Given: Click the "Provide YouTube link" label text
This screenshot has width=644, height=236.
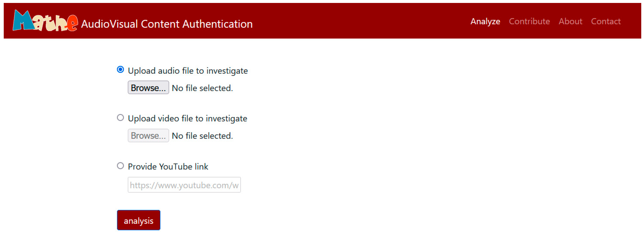Looking at the screenshot, I should click(x=168, y=167).
